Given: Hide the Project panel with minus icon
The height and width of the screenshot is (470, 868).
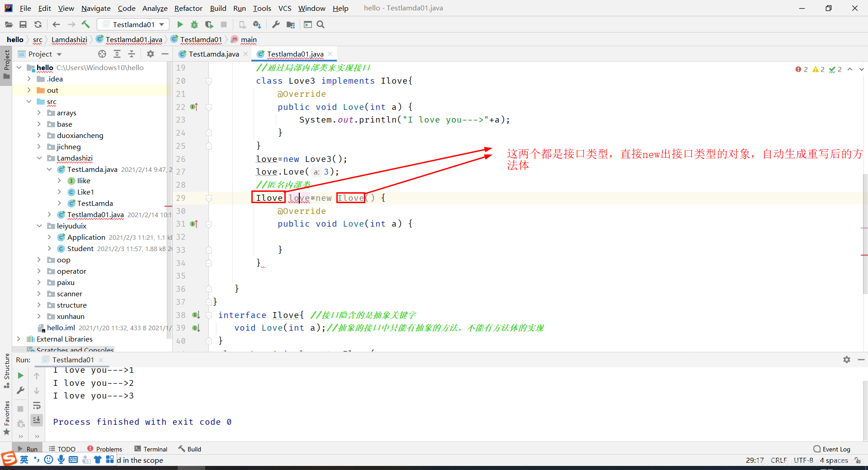Looking at the screenshot, I should tap(165, 54).
